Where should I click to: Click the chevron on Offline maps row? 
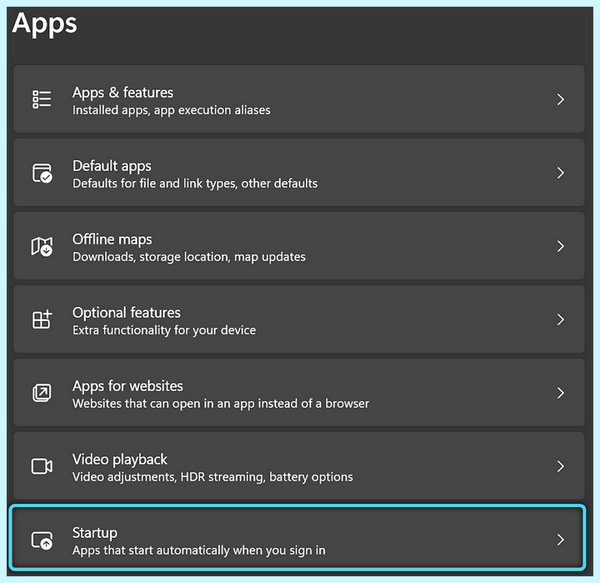coord(561,246)
